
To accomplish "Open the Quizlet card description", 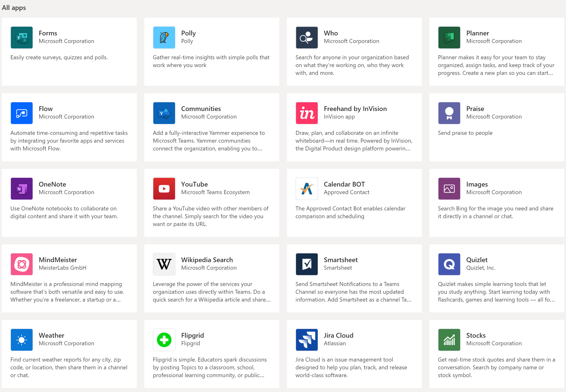I will (496, 292).
